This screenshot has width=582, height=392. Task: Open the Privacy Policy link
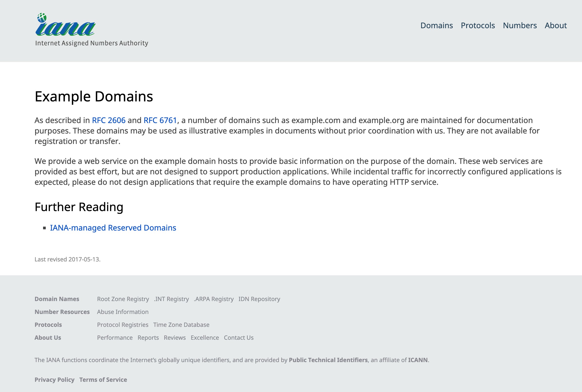[54, 380]
